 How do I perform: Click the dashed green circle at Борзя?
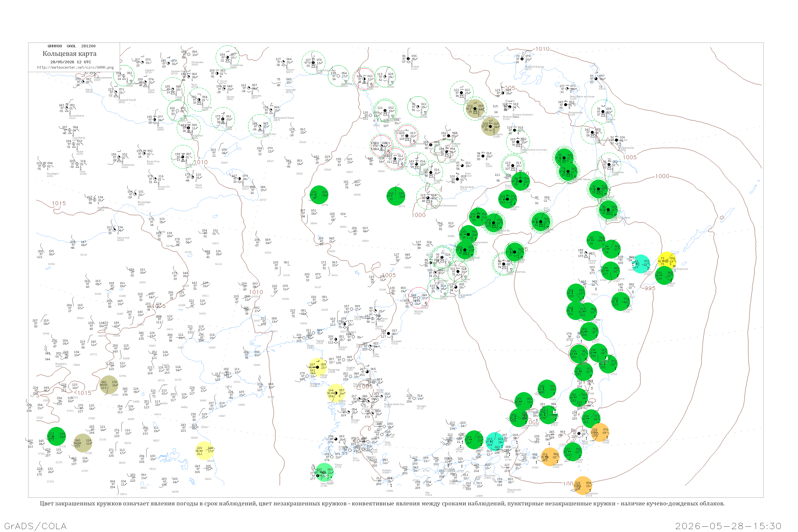(223, 119)
